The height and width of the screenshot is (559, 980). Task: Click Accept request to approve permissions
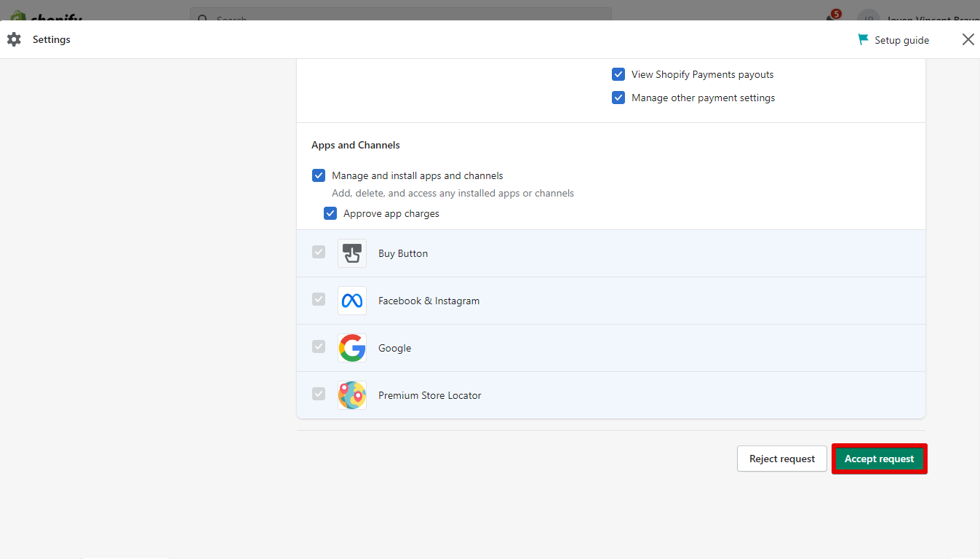click(x=879, y=459)
